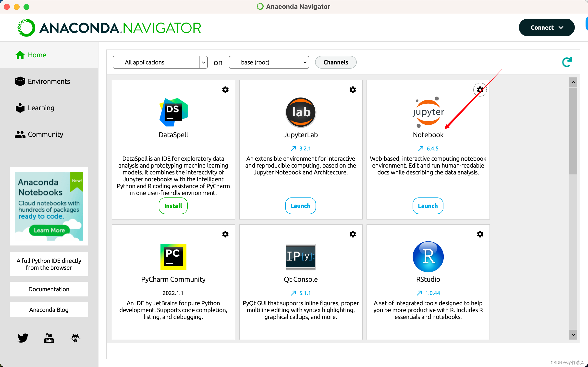
Task: Click the Jupyter Notebook gear icon
Action: pyautogui.click(x=480, y=90)
